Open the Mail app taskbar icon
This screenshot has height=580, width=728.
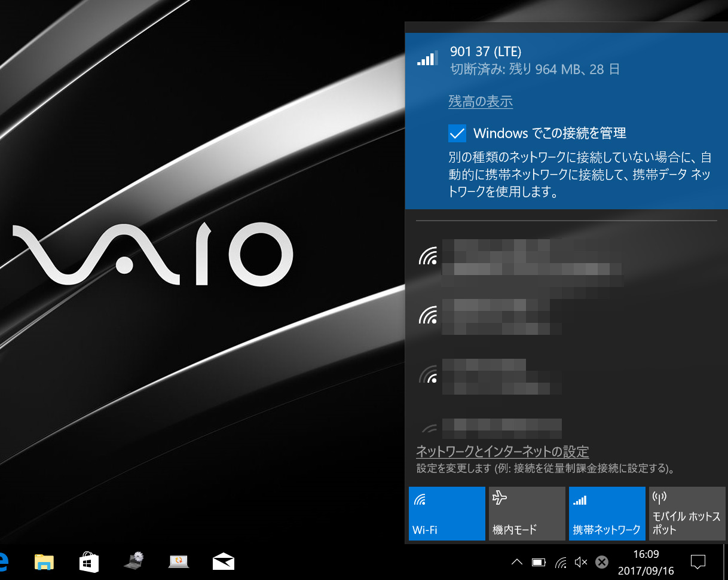(x=224, y=562)
